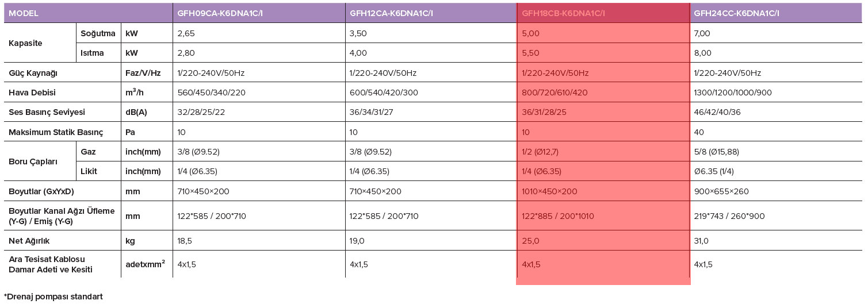The image size is (868, 304).
Task: Click the Boyutlar (GxYxD) row label
Action: pyautogui.click(x=41, y=191)
